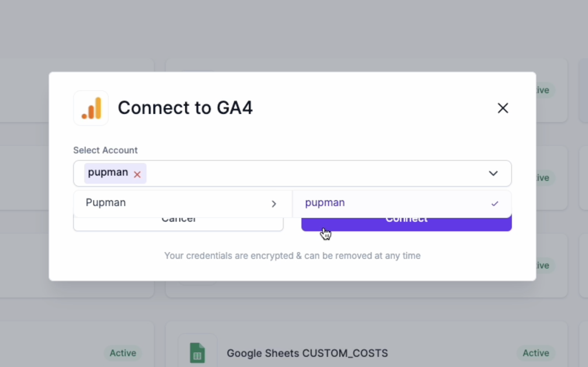Remove the pupman chip with red X
This screenshot has width=588, height=367.
click(137, 174)
